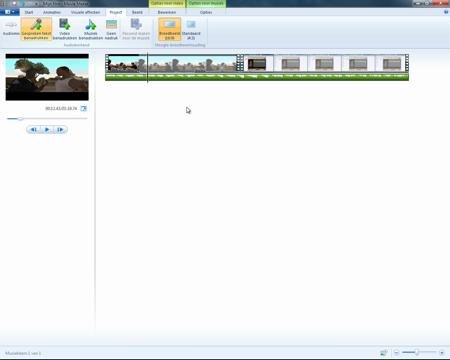Switch to the Start tab

click(x=29, y=12)
